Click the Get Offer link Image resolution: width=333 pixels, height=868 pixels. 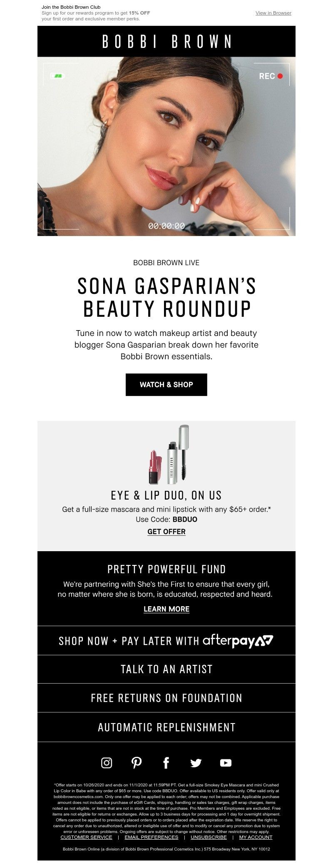pyautogui.click(x=166, y=532)
